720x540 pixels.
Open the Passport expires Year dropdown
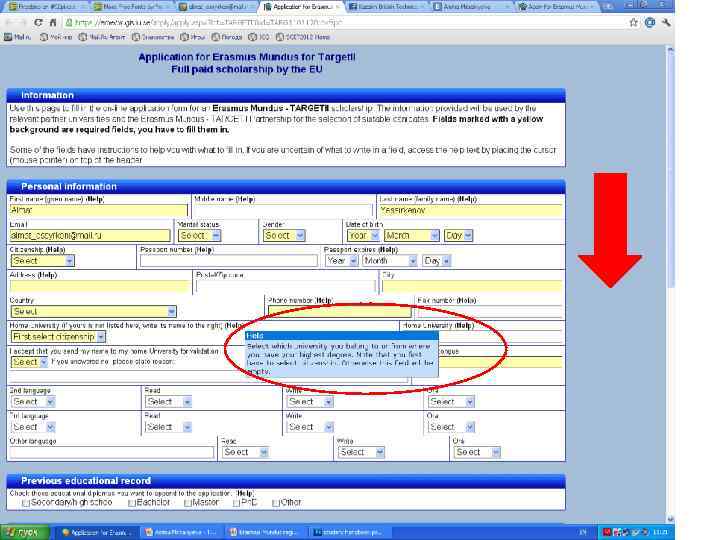342,261
